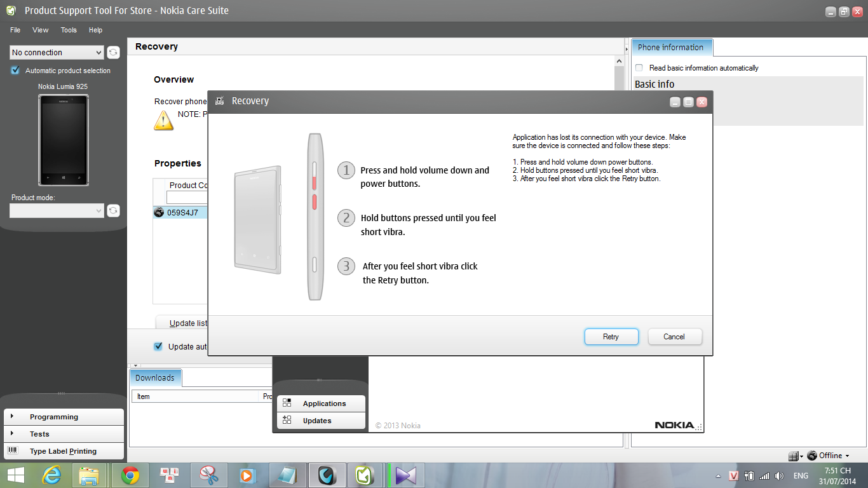Toggle the Update automatically checkbox in Recovery
Image resolution: width=868 pixels, height=488 pixels.
click(158, 346)
